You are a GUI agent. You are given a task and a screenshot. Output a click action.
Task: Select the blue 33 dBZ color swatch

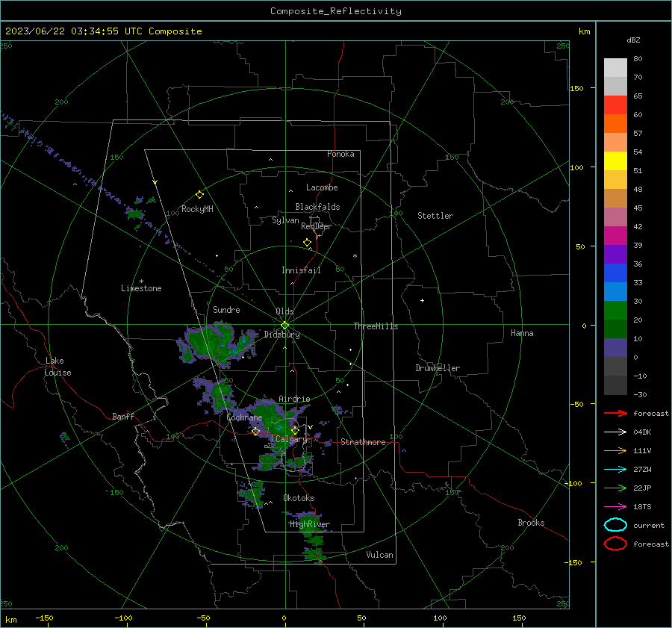615,273
